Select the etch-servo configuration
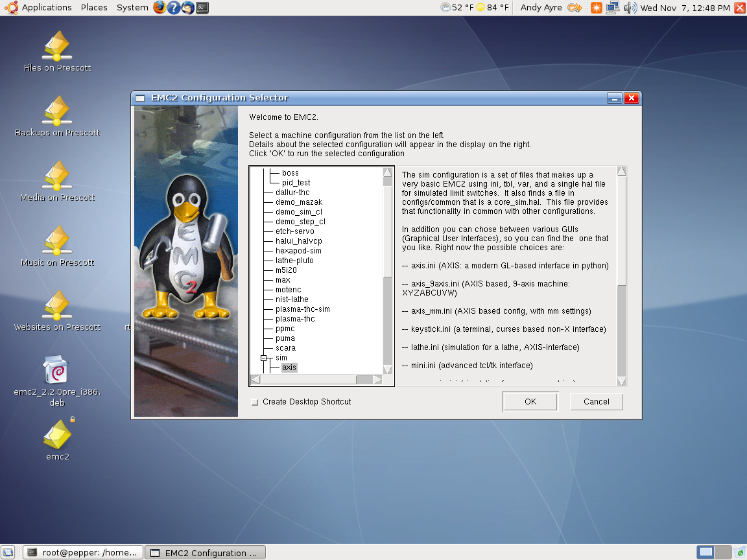 pos(294,231)
